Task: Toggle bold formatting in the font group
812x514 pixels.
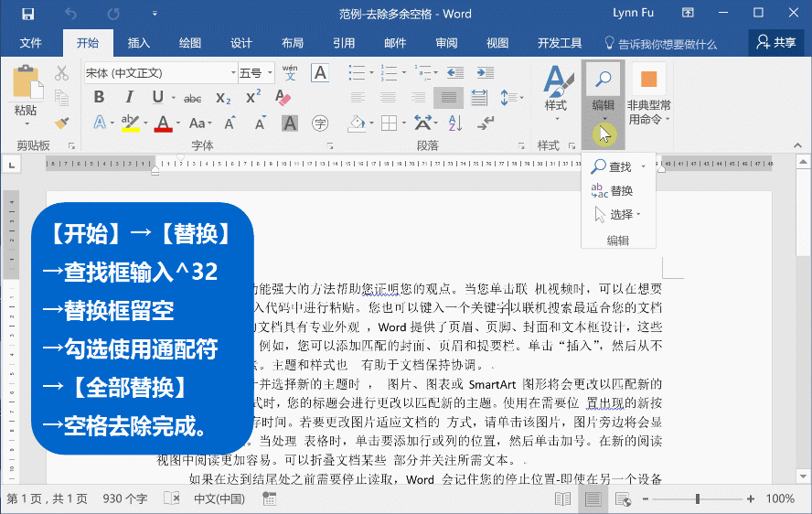Action: coord(99,98)
